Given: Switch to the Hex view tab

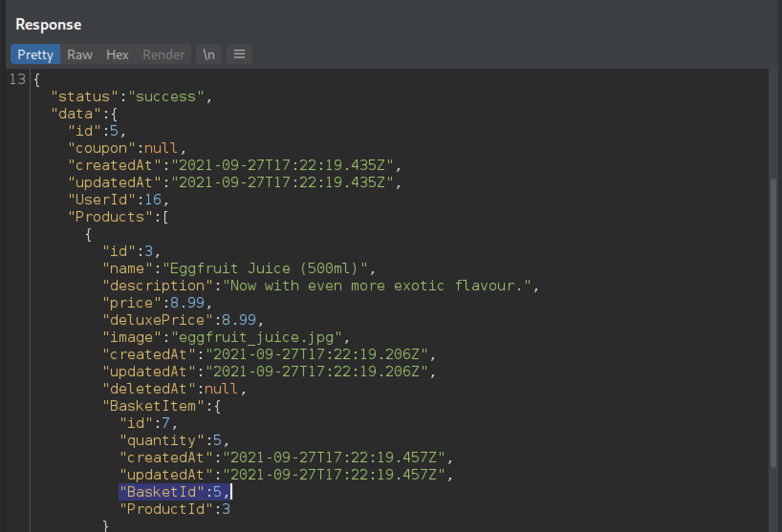Looking at the screenshot, I should coord(117,54).
